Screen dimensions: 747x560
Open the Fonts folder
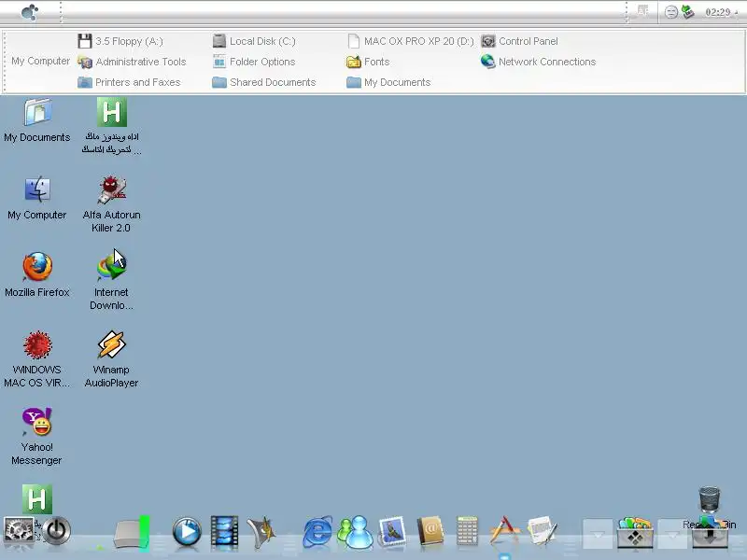coord(368,62)
